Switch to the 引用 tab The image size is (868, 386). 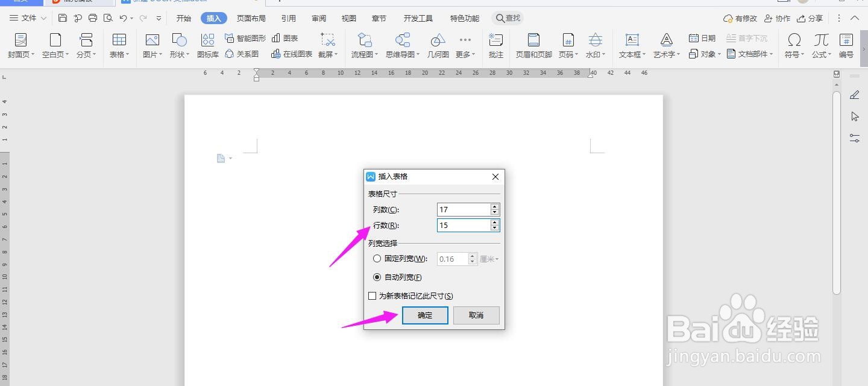click(289, 18)
